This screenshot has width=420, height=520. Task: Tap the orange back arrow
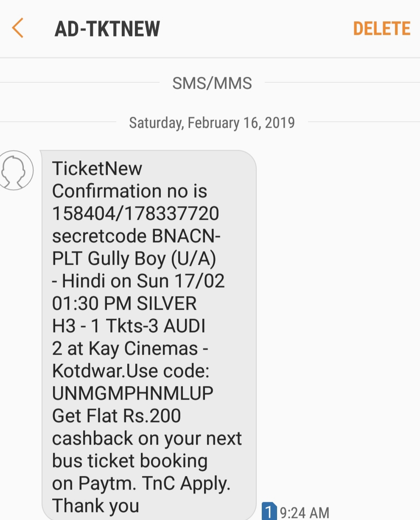pos(18,28)
